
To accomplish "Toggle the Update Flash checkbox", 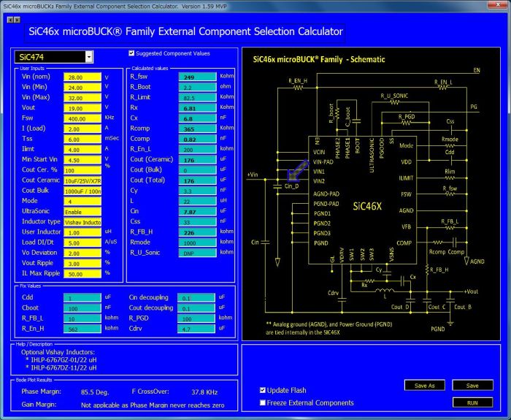I will 262,390.
